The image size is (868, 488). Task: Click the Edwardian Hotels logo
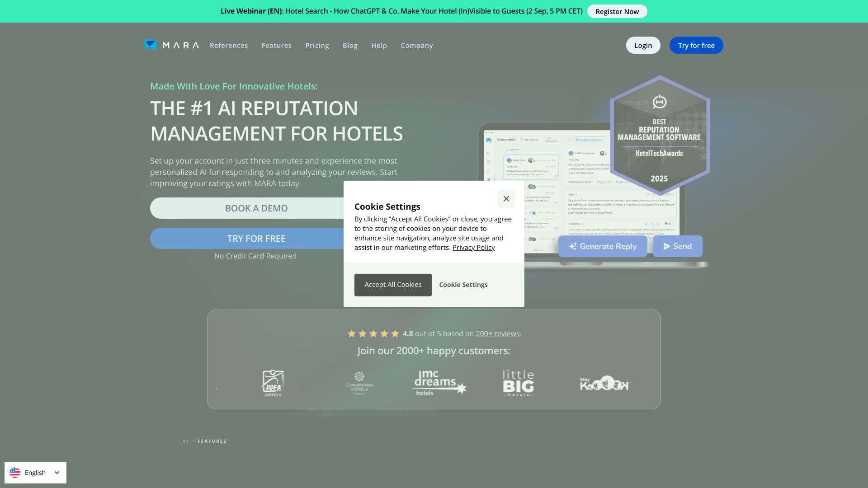[x=359, y=383]
